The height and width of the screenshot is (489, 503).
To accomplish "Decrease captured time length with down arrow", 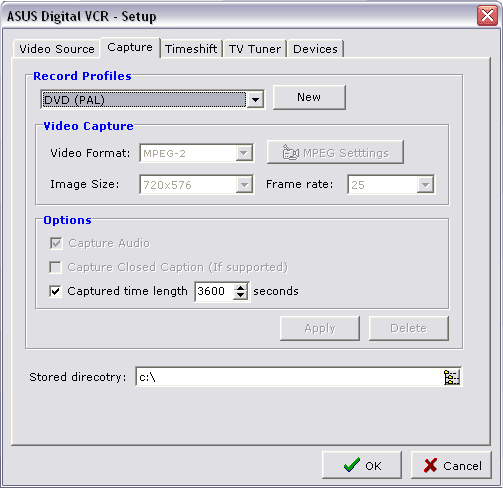I will tap(240, 295).
